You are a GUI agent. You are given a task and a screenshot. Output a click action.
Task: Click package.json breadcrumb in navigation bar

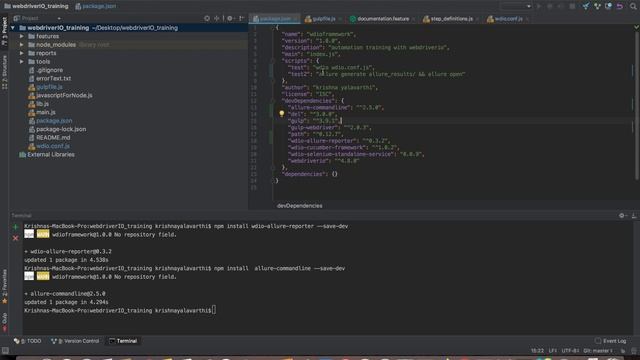(96, 6)
